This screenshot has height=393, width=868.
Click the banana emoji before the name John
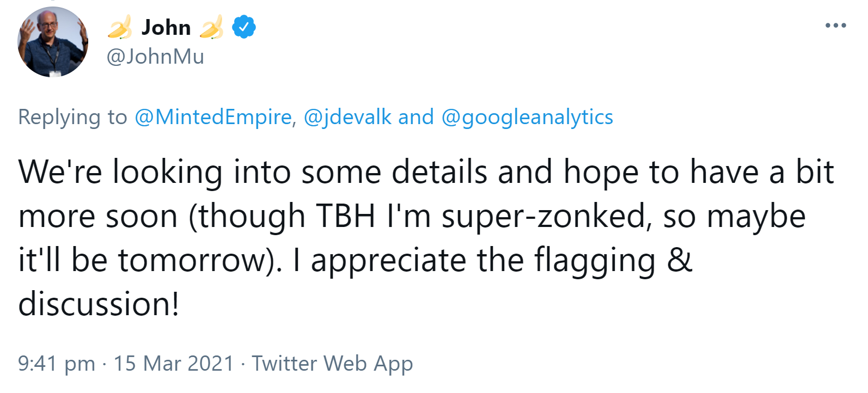[119, 27]
